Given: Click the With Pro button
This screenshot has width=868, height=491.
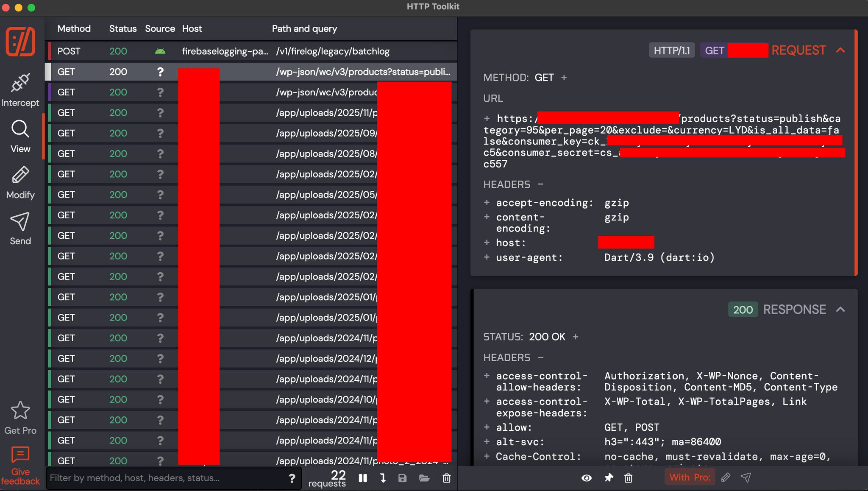Looking at the screenshot, I should (x=690, y=477).
